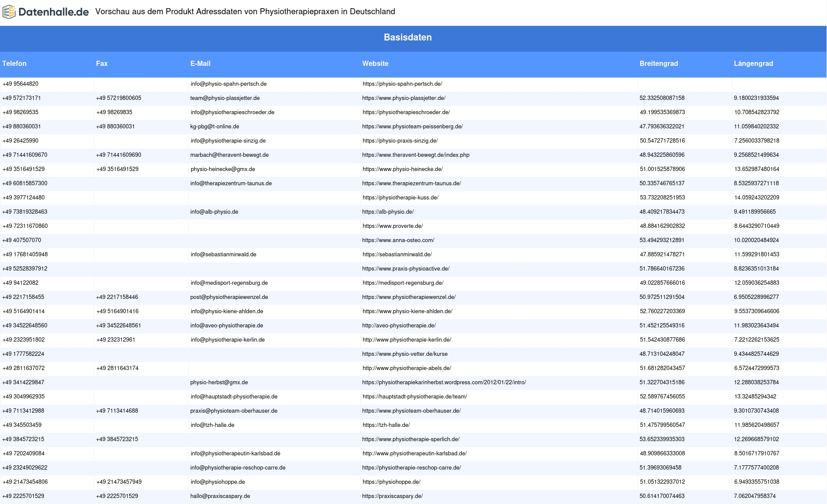Select email team@physio-plassjetter.de
This screenshot has width=827, height=504.
coord(225,98)
